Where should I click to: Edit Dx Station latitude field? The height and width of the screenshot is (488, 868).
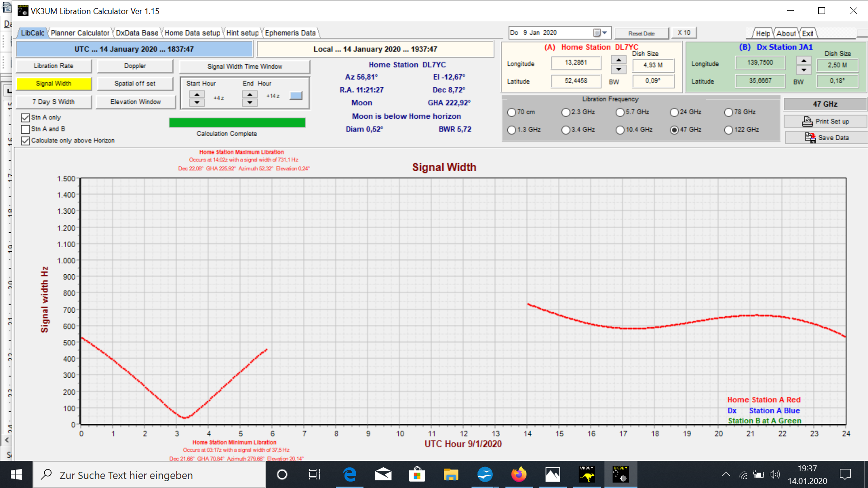point(760,81)
